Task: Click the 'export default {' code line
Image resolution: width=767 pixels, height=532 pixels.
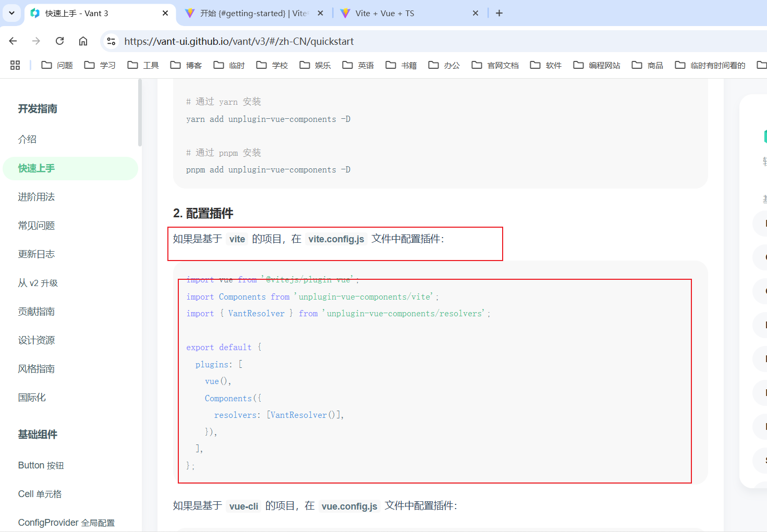Action: (224, 348)
